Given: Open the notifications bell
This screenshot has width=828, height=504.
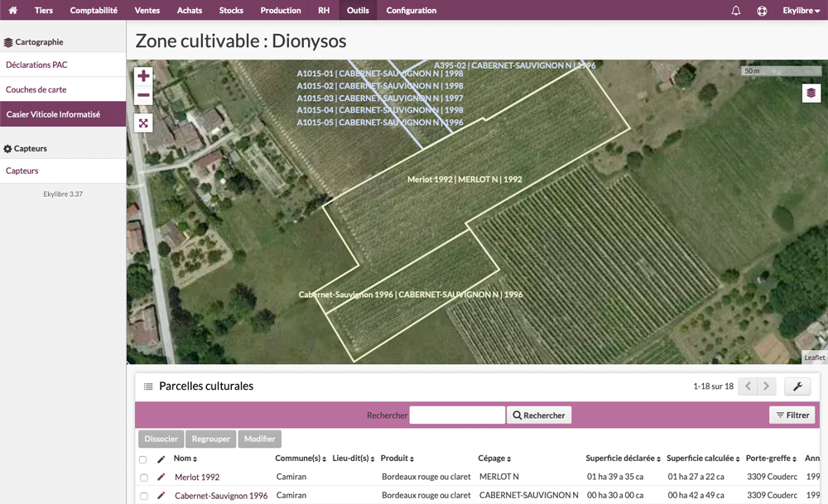Looking at the screenshot, I should pyautogui.click(x=735, y=11).
